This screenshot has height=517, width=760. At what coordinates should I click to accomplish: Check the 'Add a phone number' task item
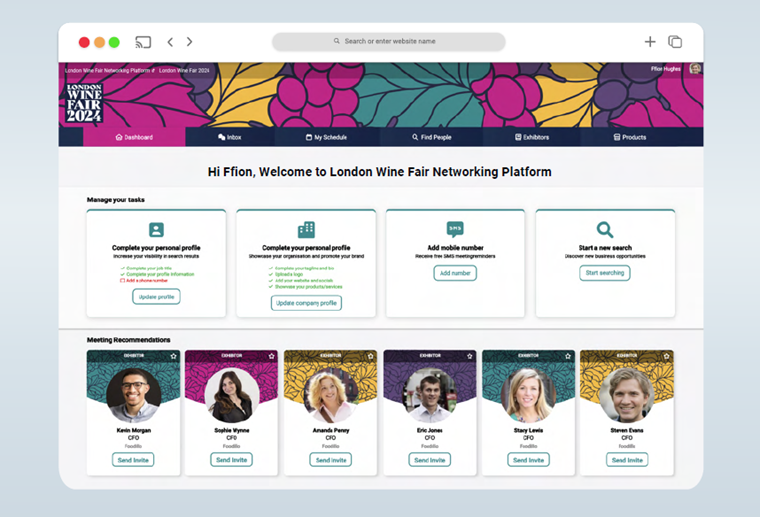pyautogui.click(x=144, y=281)
